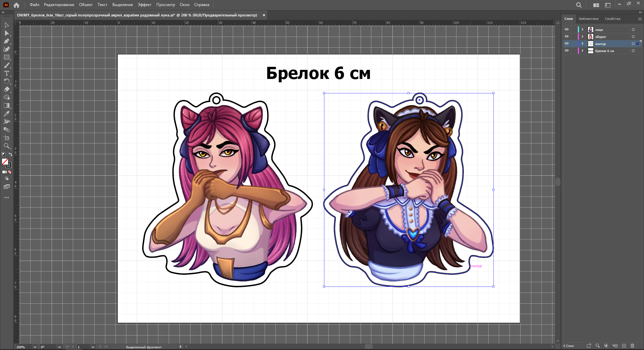This screenshot has width=644, height=350.
Task: Open the Библиотеки panel tab
Action: [588, 19]
